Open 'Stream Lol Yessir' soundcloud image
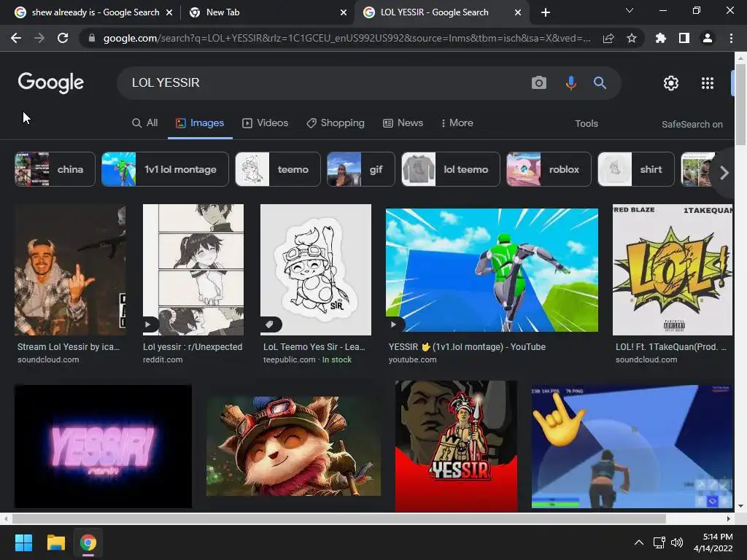The image size is (747, 560). click(x=70, y=270)
